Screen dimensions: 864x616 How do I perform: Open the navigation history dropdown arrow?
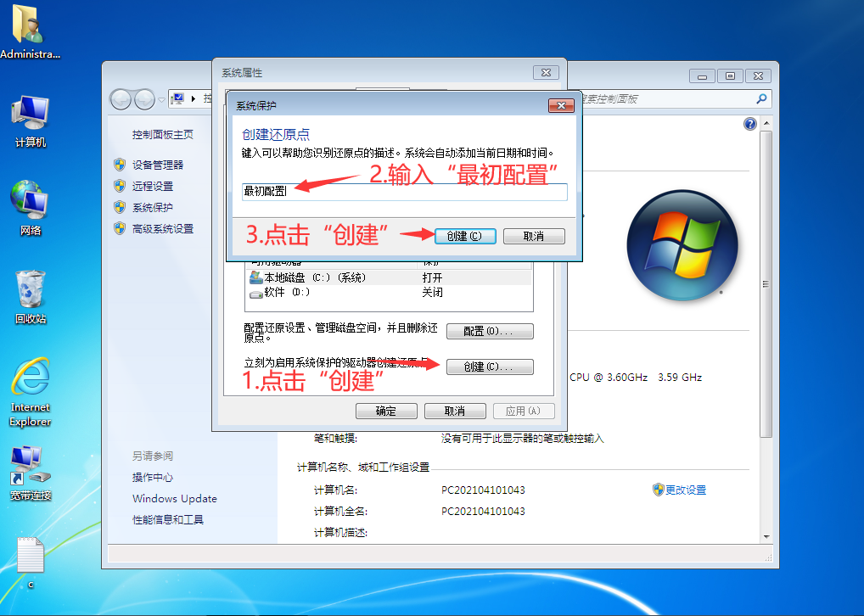[x=161, y=100]
